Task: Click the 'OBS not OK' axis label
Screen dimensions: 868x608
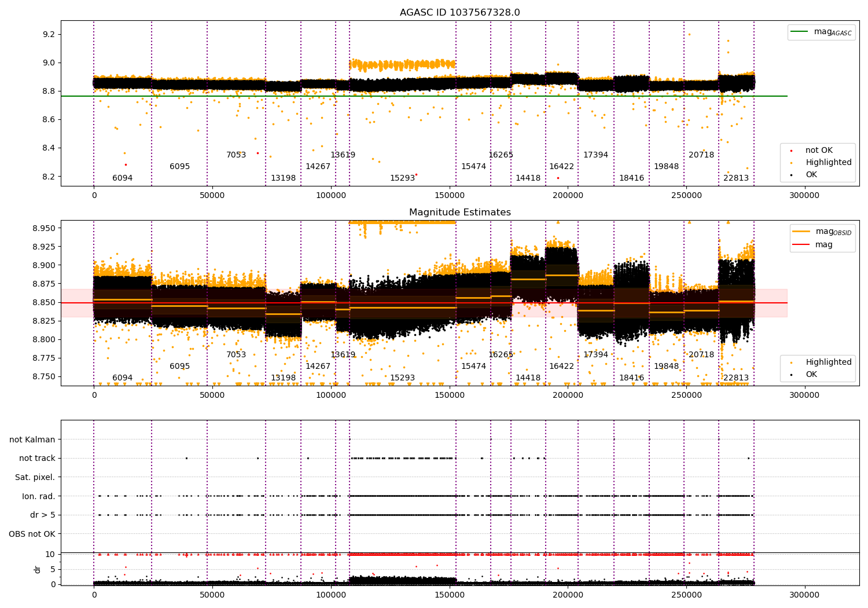Action: [x=32, y=534]
